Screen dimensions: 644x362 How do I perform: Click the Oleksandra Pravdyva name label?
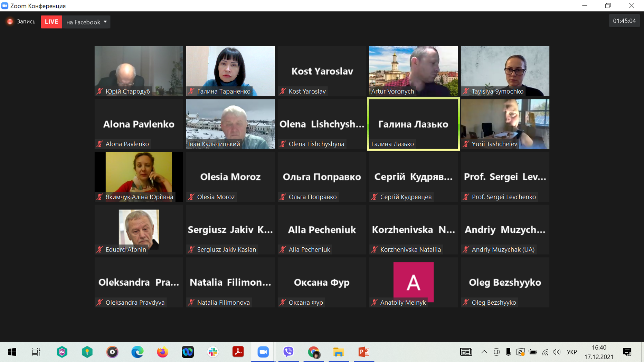coord(135,302)
